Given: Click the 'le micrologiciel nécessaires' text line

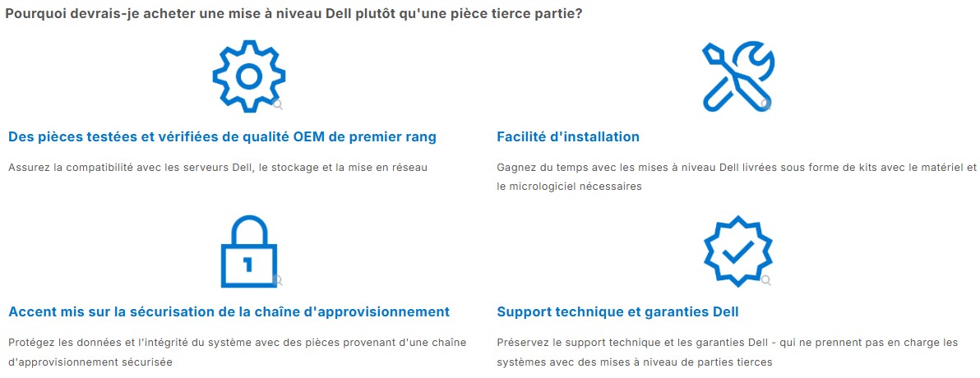Looking at the screenshot, I should 570,187.
